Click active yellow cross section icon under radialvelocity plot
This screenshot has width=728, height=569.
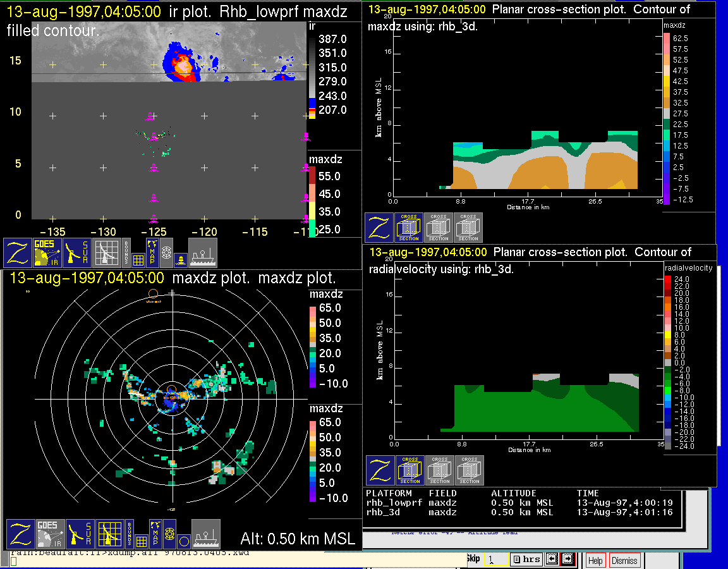(410, 470)
